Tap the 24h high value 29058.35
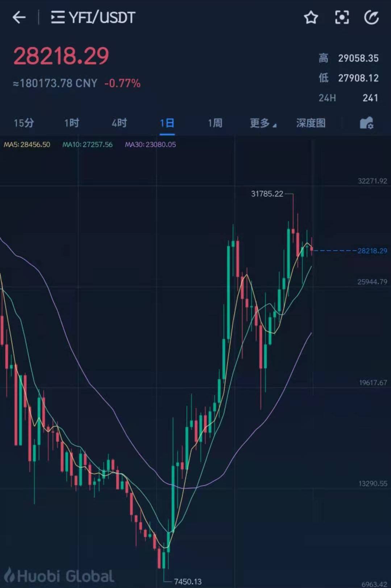 [358, 58]
